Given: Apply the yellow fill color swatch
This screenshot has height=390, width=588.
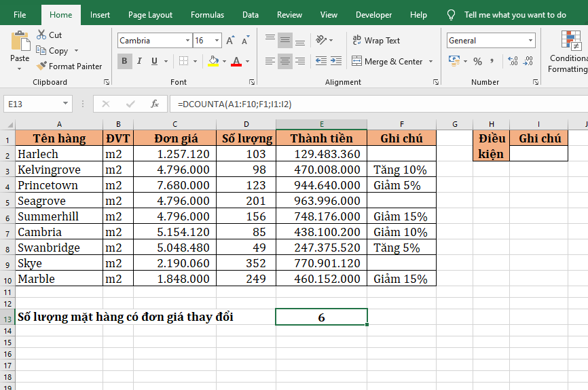Looking at the screenshot, I should tap(213, 62).
